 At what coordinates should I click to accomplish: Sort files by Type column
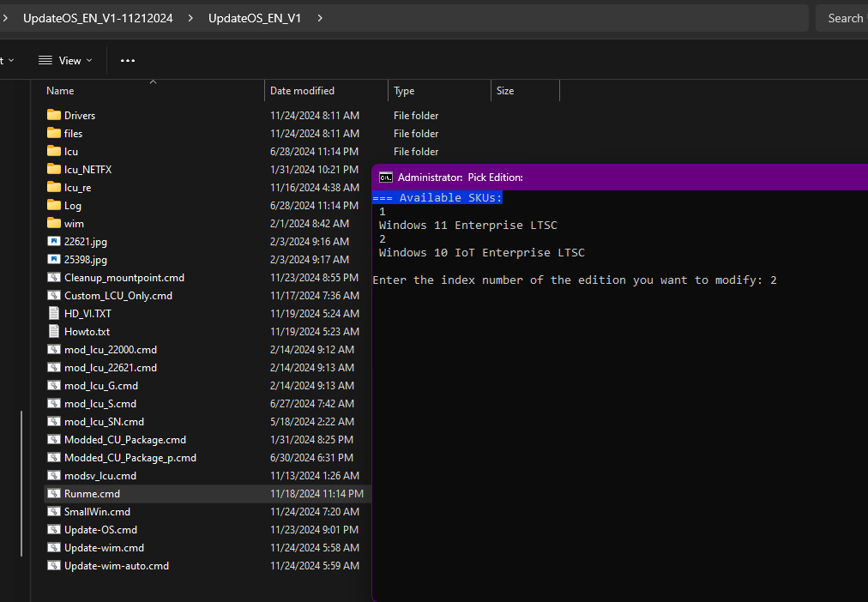coord(439,91)
